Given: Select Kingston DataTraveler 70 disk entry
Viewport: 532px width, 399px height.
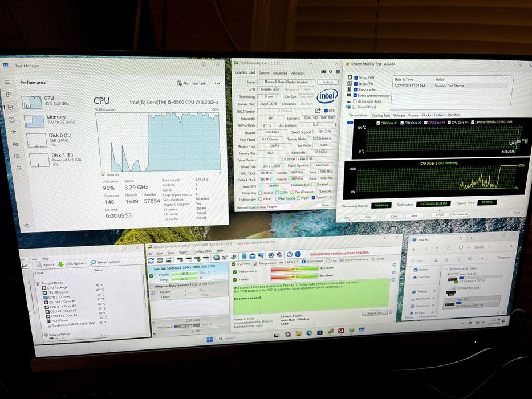Looking at the screenshot, I should pos(189,291).
